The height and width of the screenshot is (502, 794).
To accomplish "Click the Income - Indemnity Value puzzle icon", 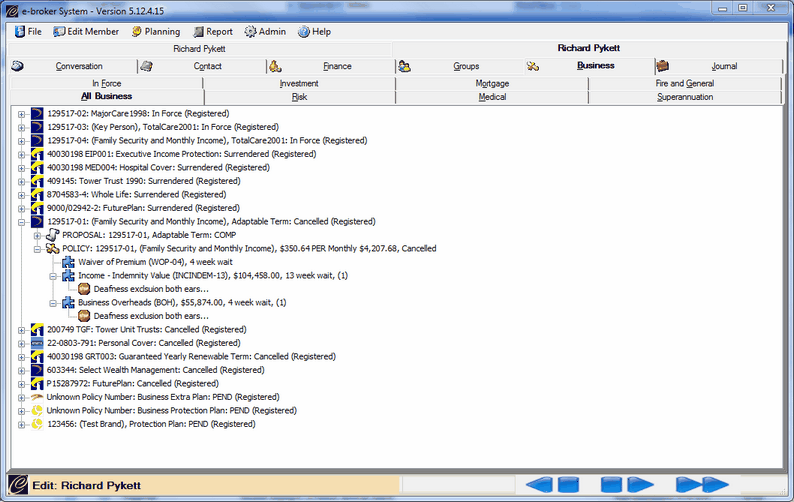I will [x=68, y=276].
